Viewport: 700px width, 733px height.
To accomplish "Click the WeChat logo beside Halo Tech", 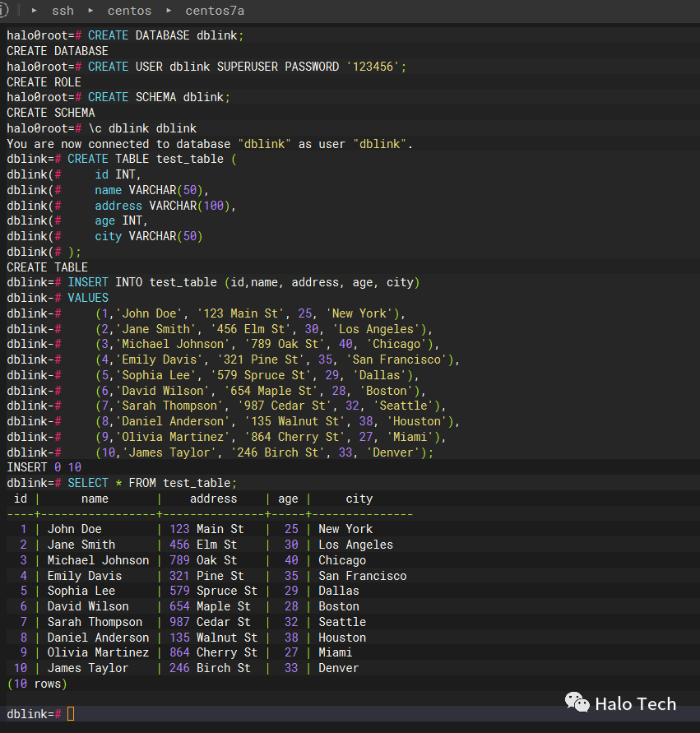I will [x=576, y=703].
